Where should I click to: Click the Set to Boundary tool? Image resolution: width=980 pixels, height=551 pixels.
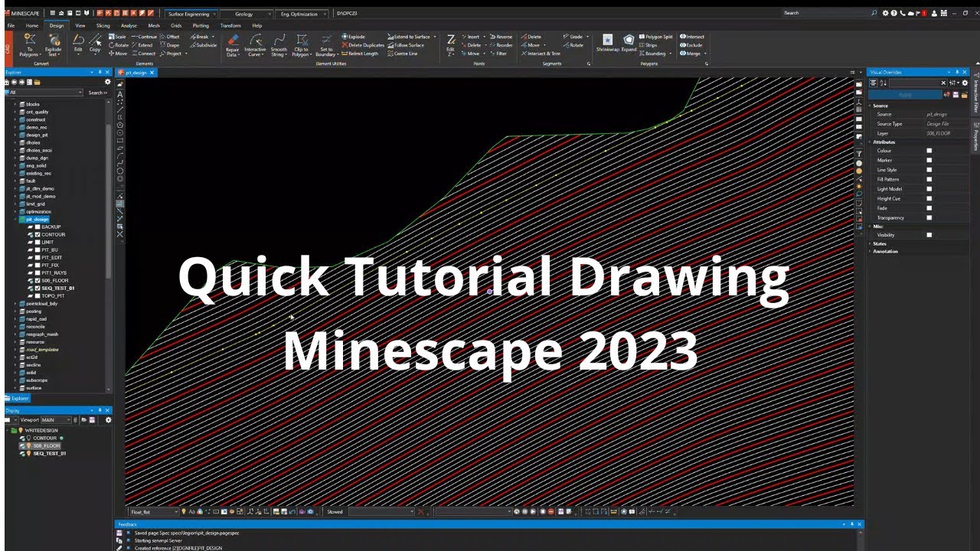(x=326, y=45)
